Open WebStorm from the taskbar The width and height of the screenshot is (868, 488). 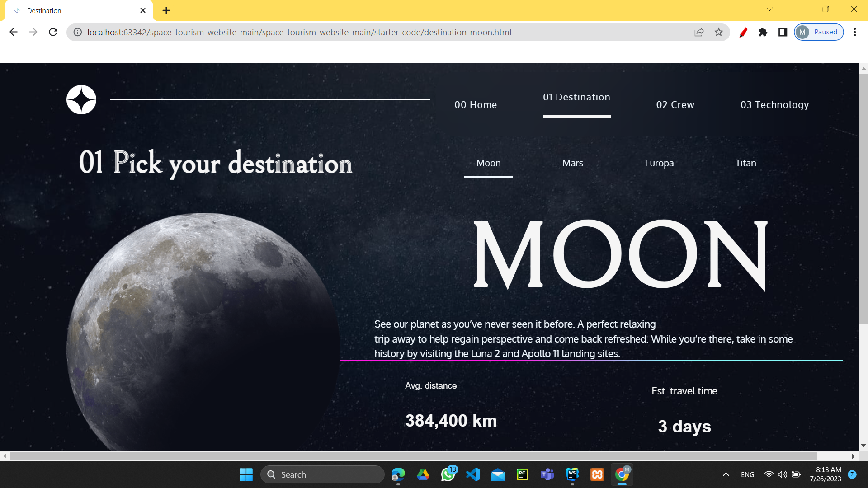(572, 474)
